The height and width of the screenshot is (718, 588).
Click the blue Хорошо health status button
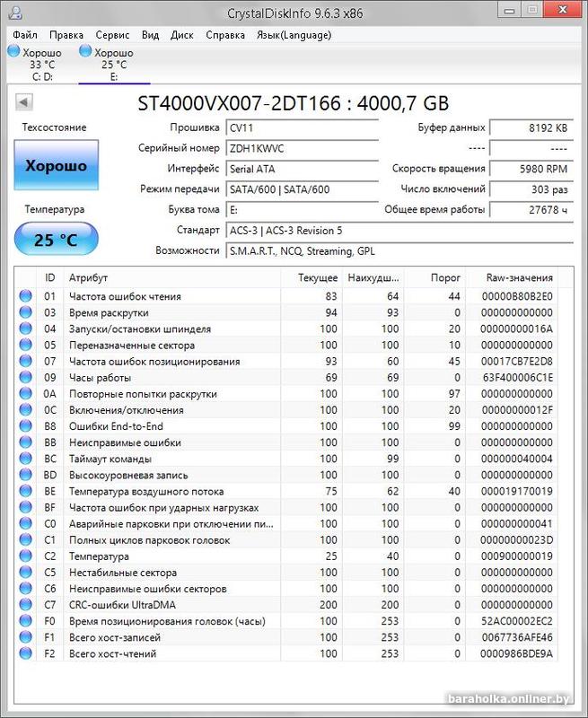[56, 165]
